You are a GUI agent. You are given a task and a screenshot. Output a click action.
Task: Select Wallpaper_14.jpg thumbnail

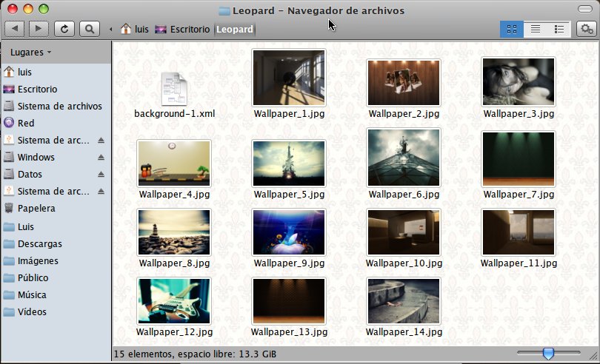click(x=404, y=301)
